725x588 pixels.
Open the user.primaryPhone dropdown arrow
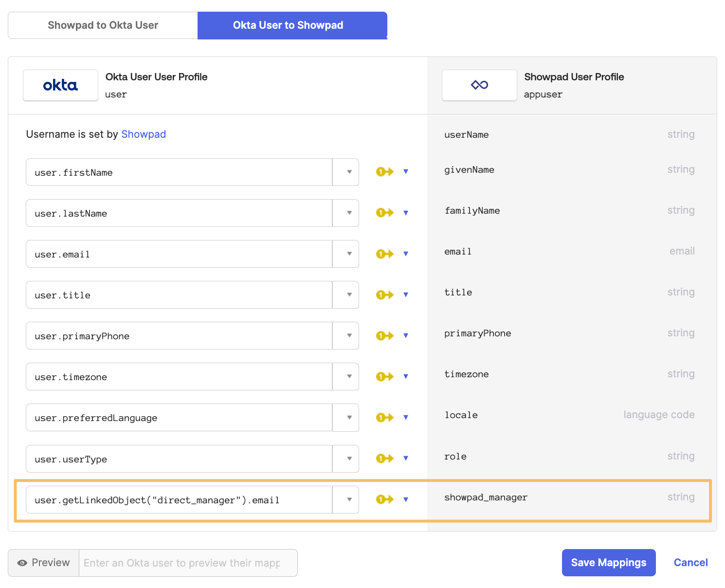(x=346, y=335)
